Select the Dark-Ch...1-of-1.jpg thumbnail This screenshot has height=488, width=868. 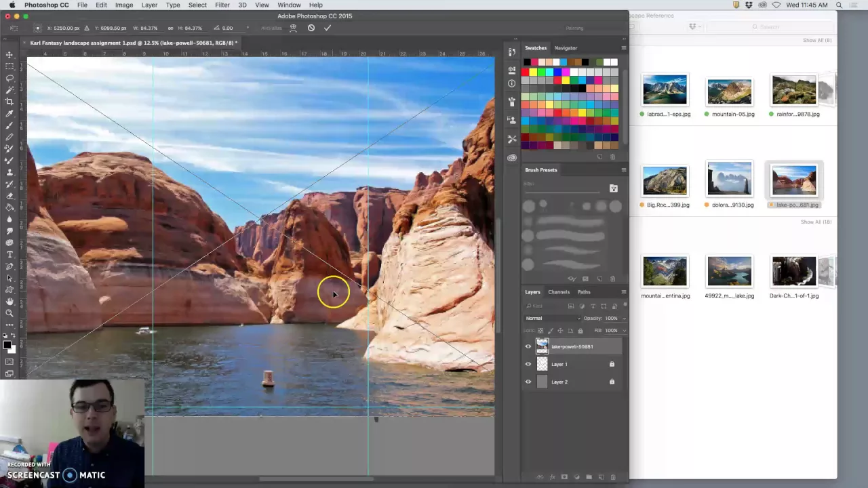click(x=793, y=270)
